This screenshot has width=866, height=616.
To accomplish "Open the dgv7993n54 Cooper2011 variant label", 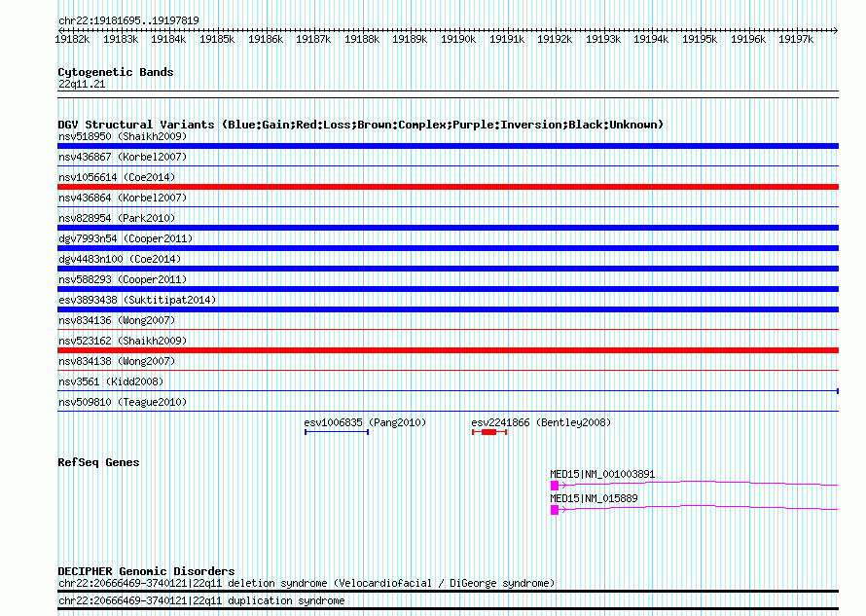I will [x=126, y=238].
